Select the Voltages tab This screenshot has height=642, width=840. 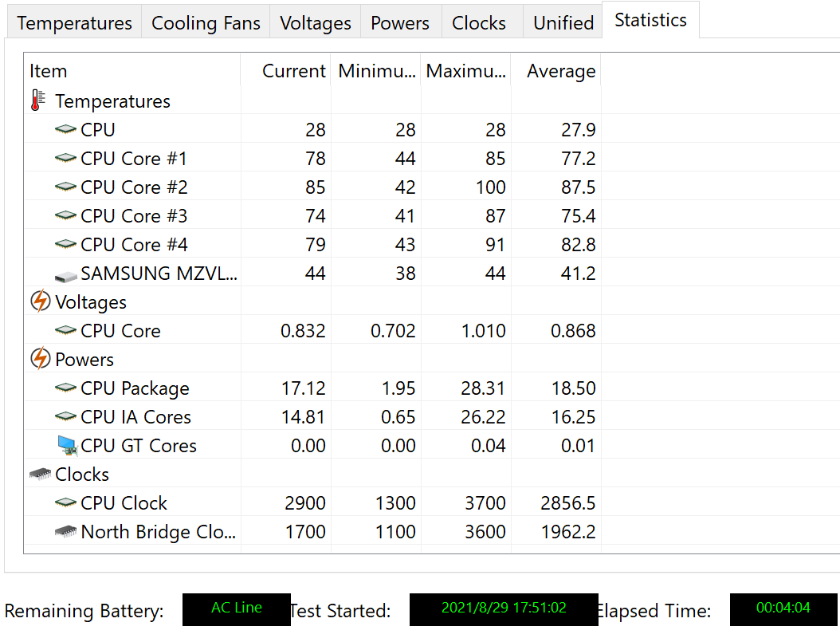point(316,22)
